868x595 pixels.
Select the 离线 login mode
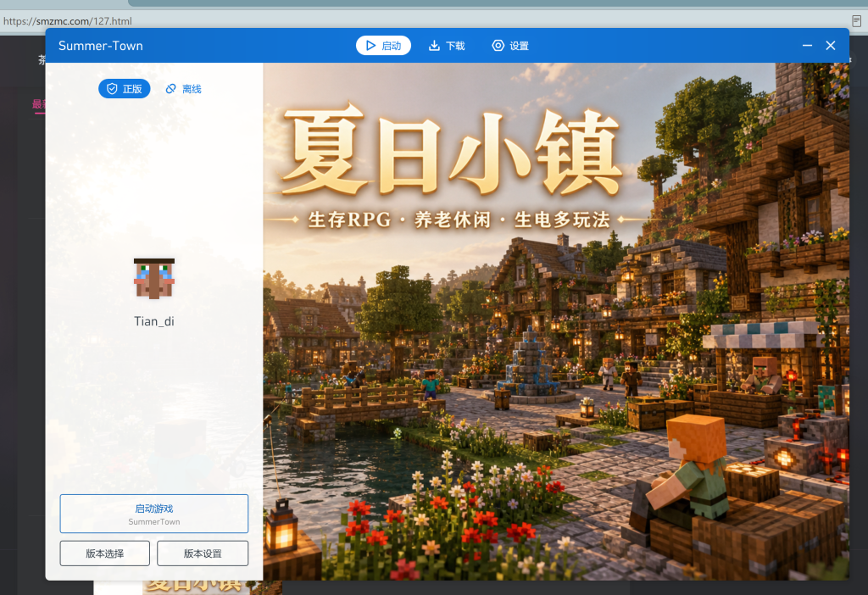183,88
